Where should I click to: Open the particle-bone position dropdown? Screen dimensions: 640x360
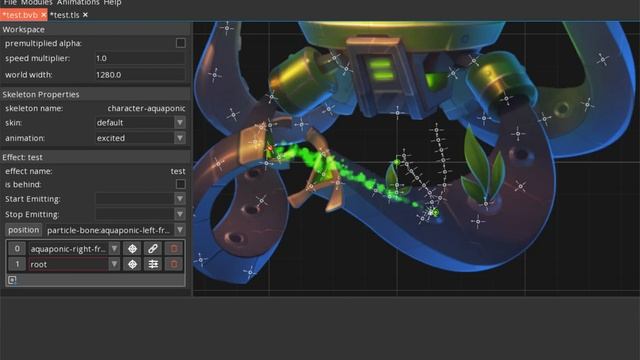[115, 230]
